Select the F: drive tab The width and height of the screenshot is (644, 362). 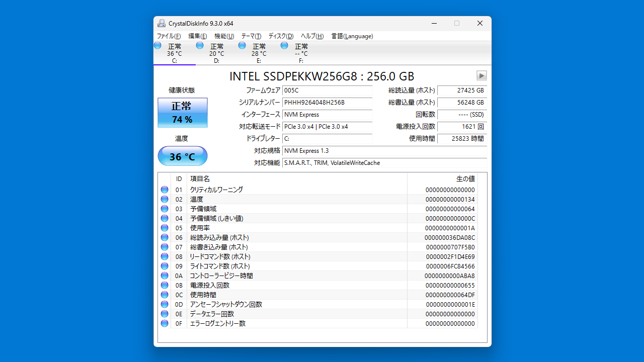[x=301, y=53]
